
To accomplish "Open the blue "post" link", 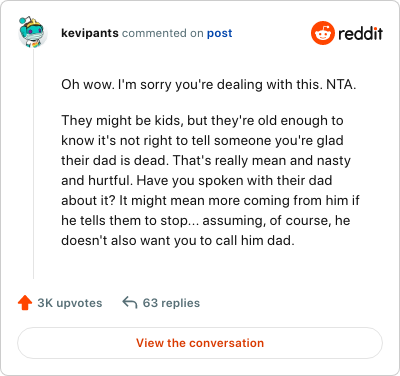I will point(219,33).
